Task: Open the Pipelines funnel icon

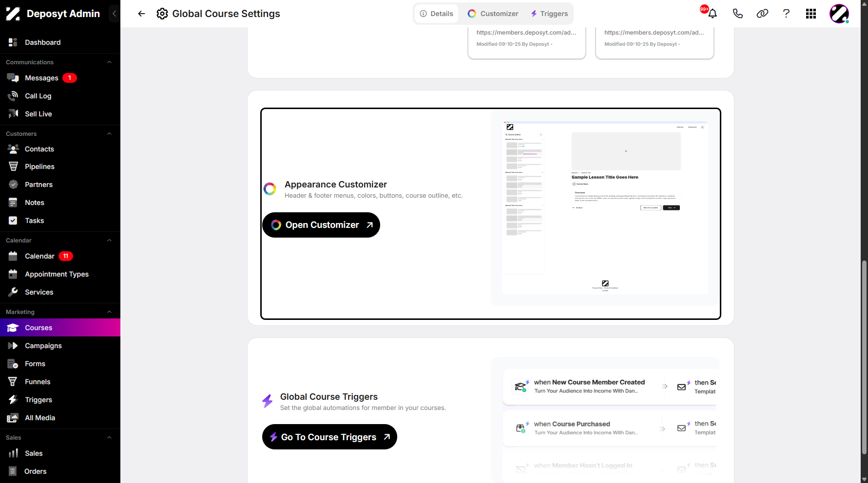Action: [13, 167]
